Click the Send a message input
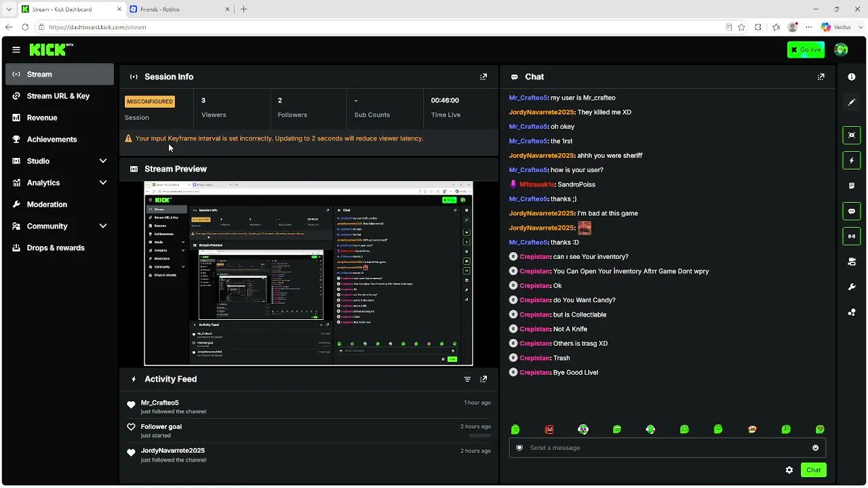868x488 pixels. coord(667,448)
